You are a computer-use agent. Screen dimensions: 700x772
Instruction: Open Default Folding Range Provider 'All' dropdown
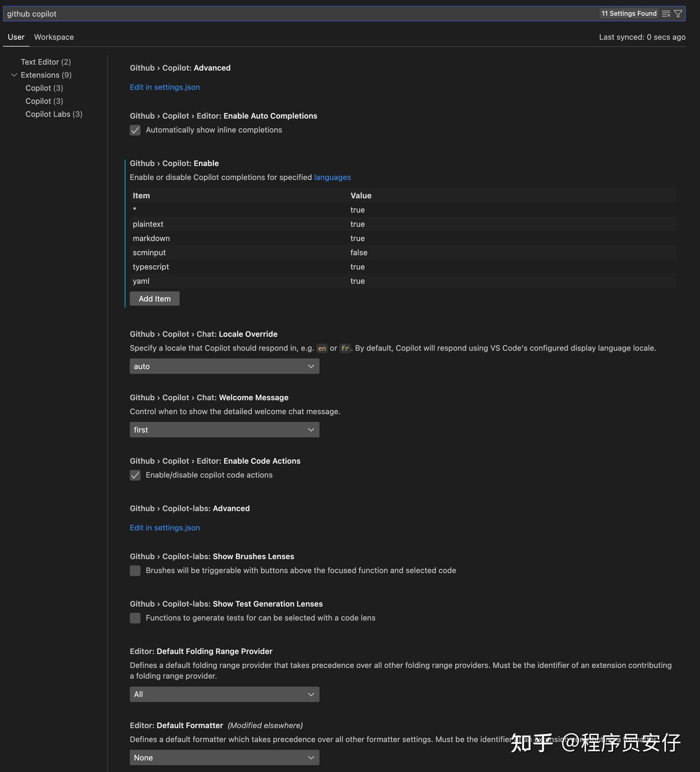pos(225,694)
